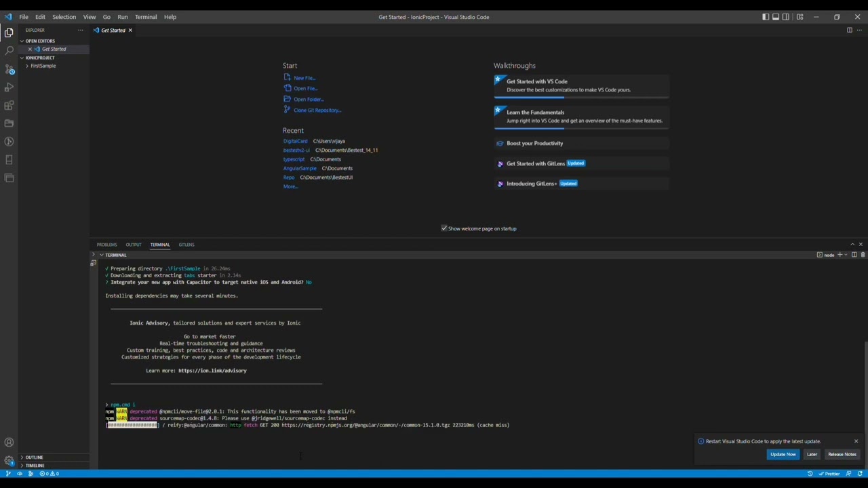Click the Open Folder link

303,100
